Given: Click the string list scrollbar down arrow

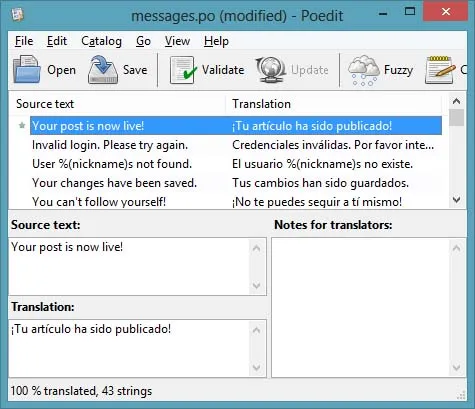Looking at the screenshot, I should (x=457, y=200).
